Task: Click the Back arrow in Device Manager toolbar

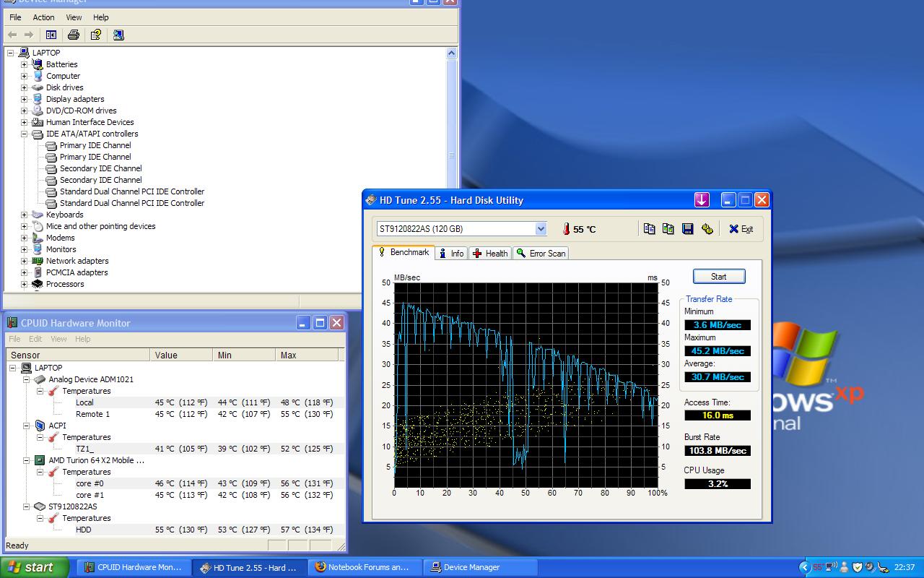Action: click(12, 35)
